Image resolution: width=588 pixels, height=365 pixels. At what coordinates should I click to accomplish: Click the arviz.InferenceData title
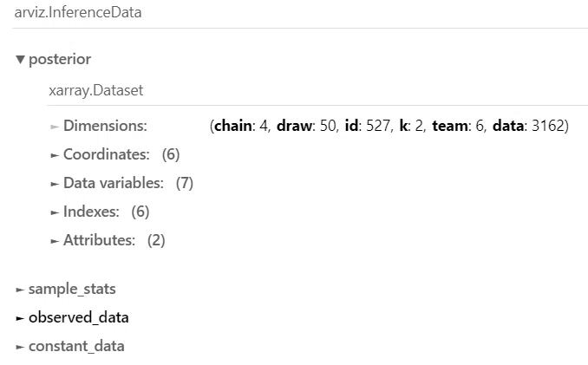click(x=78, y=12)
